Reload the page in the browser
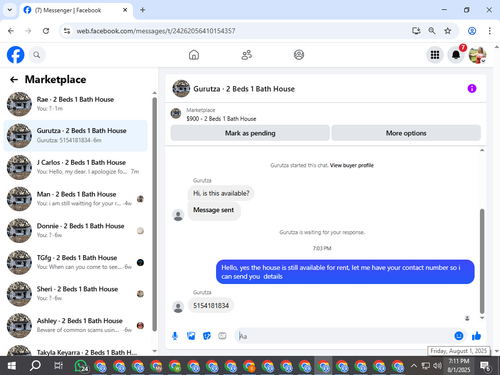 point(46,31)
